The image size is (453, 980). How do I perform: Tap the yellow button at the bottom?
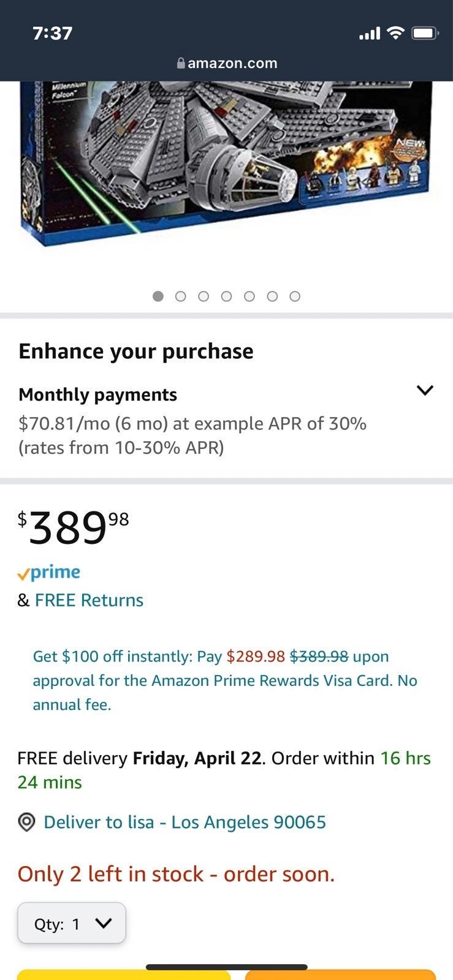point(123,974)
